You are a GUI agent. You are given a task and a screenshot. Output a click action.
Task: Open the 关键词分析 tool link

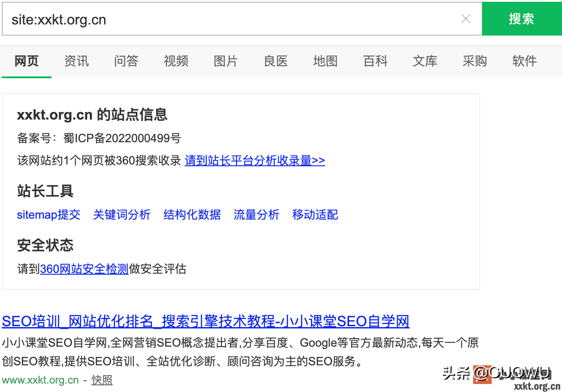tap(122, 215)
